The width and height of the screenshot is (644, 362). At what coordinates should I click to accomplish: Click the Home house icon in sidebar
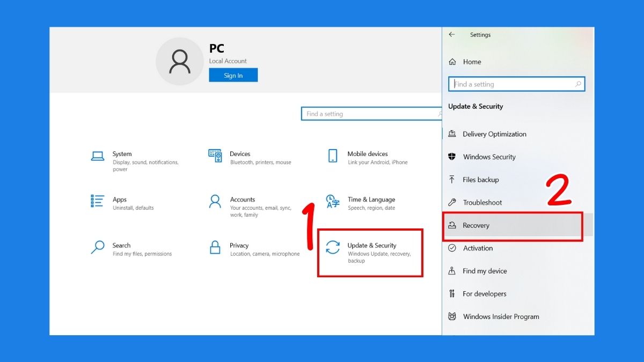tap(452, 62)
